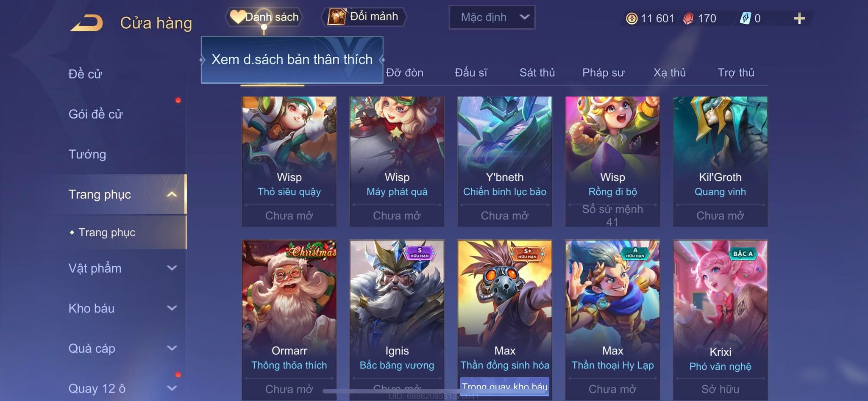Open the Mặc định sort dropdown
Viewport: 868px width, 401px height.
492,17
